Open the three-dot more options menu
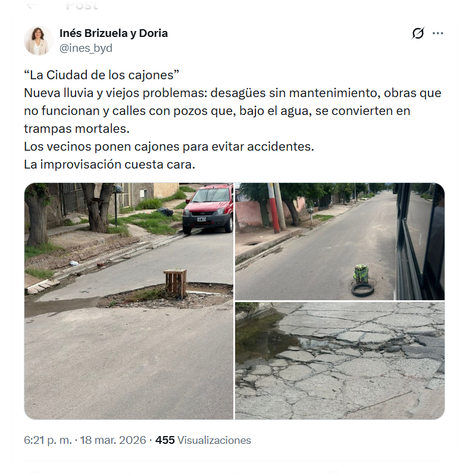Viewport: 469px width, 476px height. pyautogui.click(x=438, y=33)
